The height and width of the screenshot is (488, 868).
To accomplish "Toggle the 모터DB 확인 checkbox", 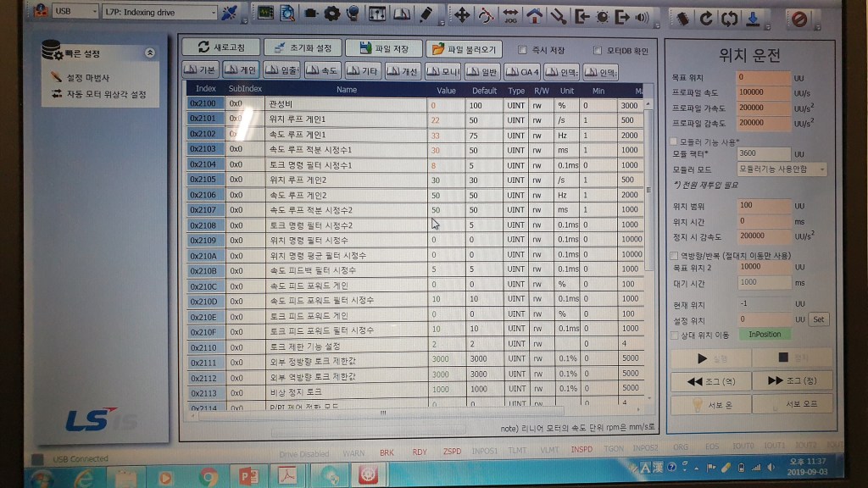I will pos(598,50).
